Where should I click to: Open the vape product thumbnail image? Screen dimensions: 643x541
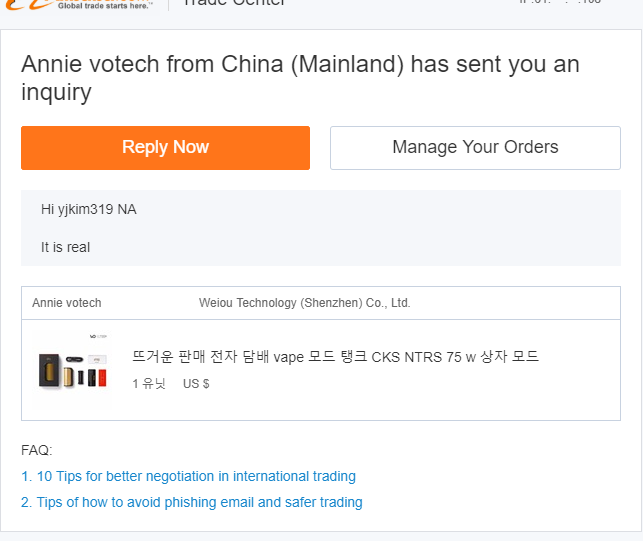(x=72, y=371)
